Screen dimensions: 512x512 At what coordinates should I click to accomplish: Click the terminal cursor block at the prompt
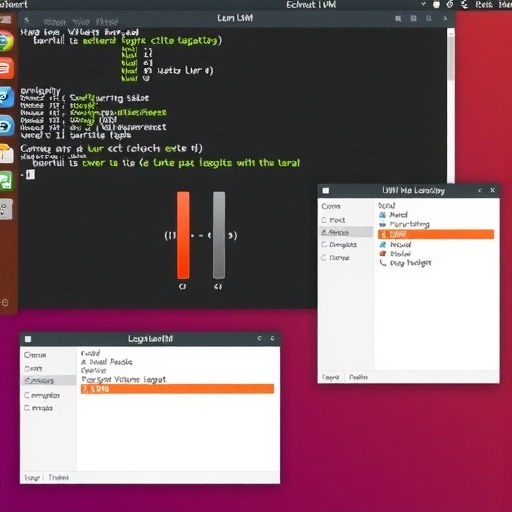30,174
